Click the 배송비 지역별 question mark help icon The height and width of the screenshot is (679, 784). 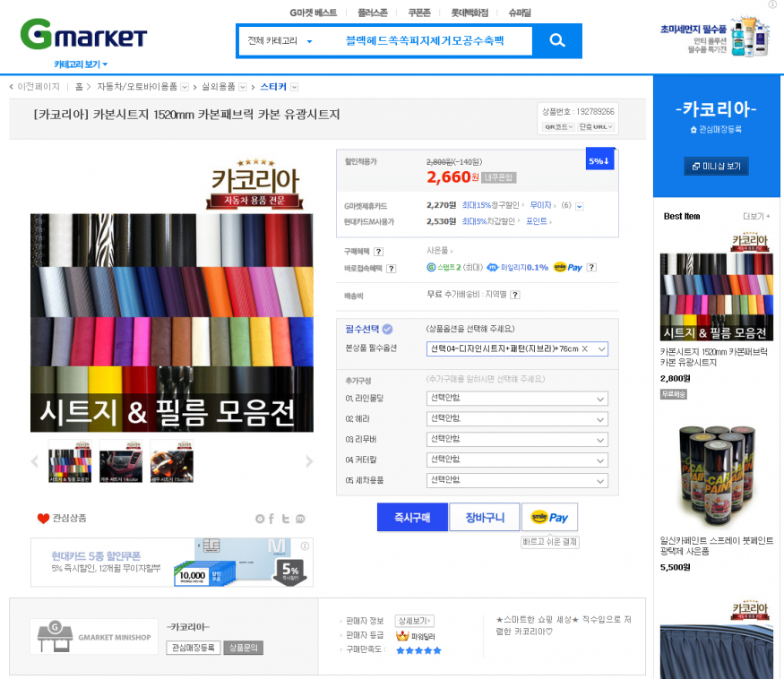515,295
